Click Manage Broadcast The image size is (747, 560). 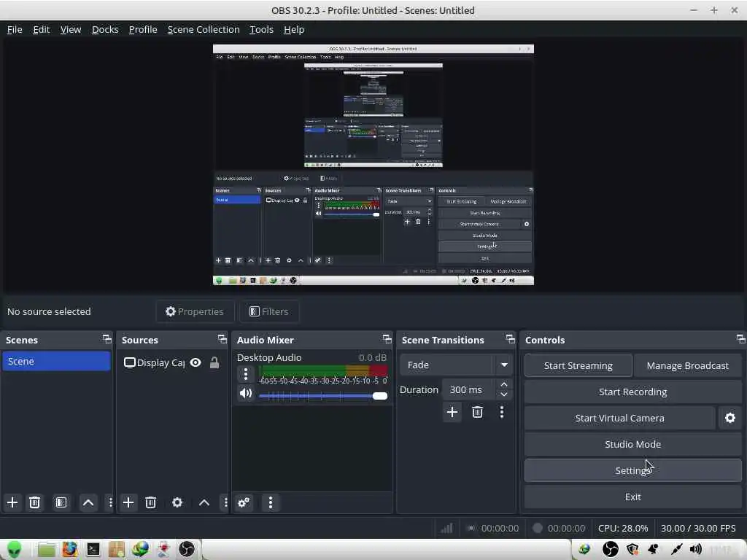tap(687, 365)
